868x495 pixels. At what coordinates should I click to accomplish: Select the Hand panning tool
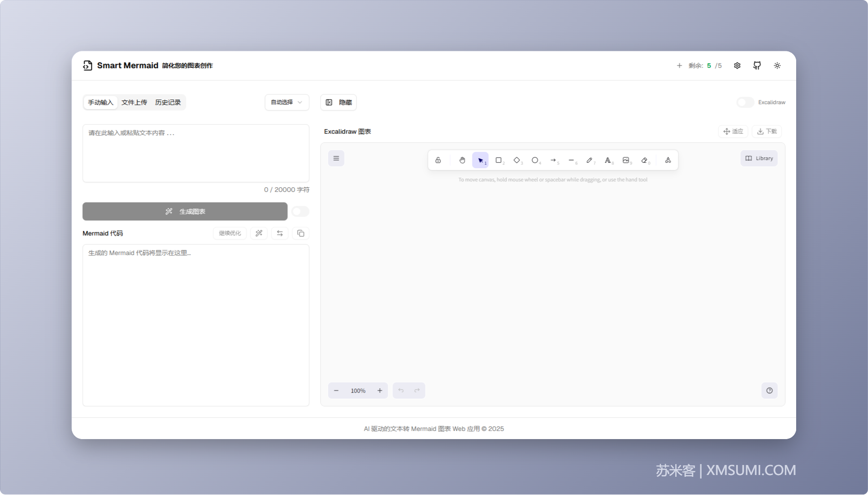click(x=462, y=160)
